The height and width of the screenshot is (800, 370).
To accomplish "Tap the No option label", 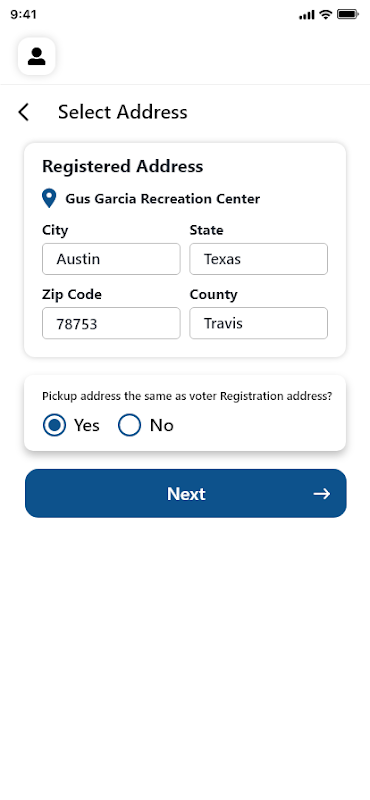I will point(162,425).
